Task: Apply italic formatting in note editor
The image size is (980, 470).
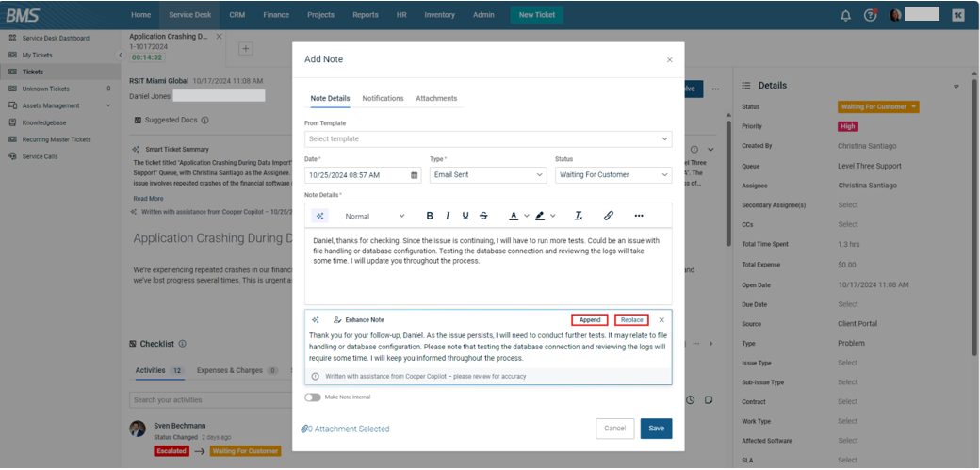Action: point(448,216)
